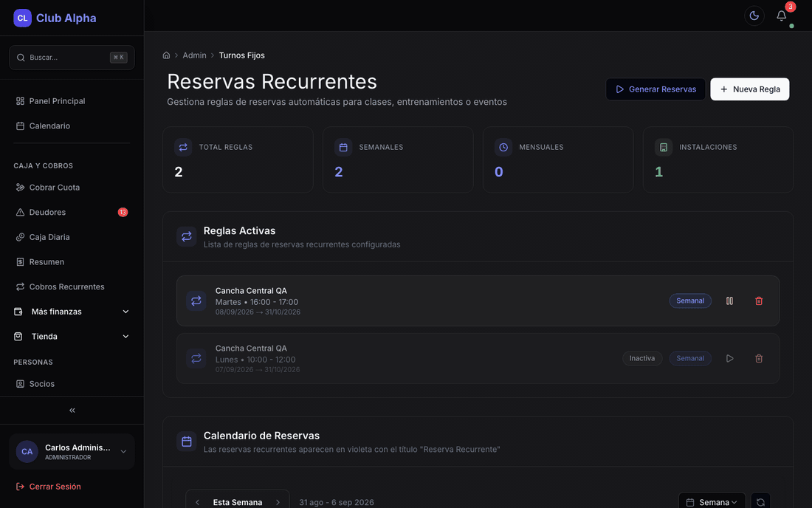812x508 pixels.
Task: Click Reglas Activas header icon
Action: (187, 237)
